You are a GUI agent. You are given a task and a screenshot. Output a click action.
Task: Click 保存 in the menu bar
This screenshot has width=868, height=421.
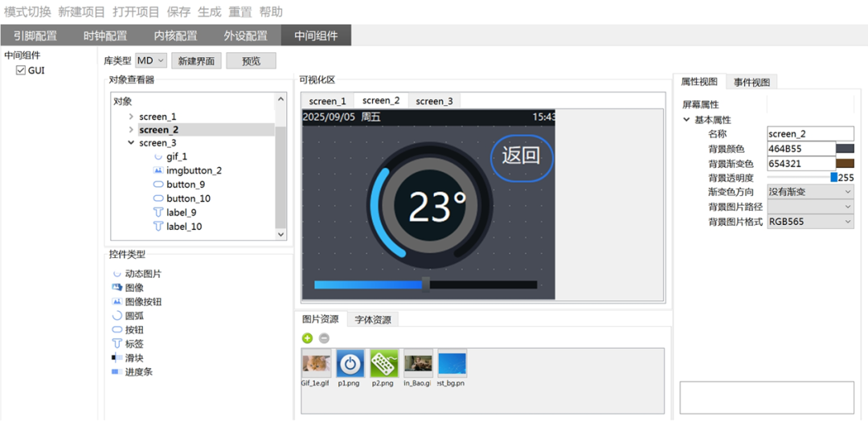coord(178,11)
